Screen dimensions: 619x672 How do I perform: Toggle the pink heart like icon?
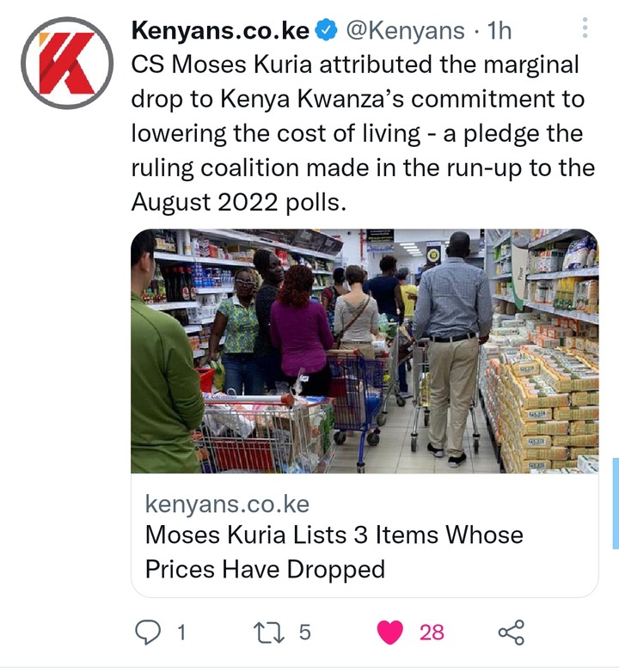coord(389,632)
